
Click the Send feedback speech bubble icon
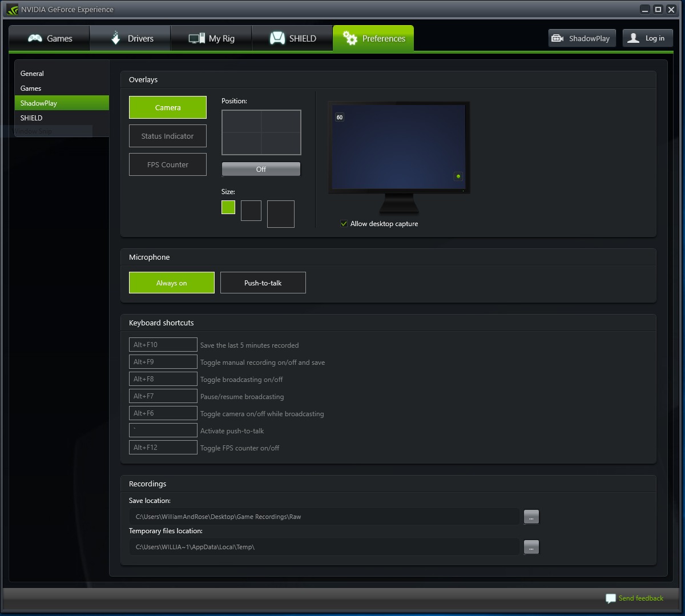[x=611, y=598]
